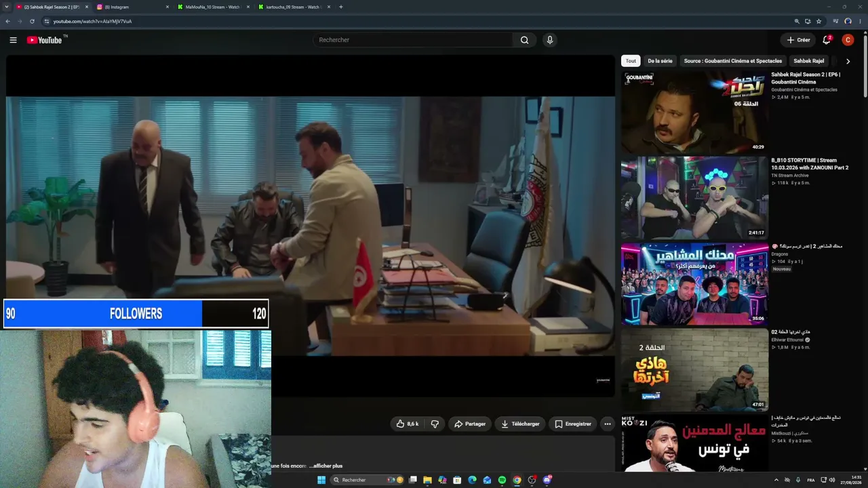This screenshot has height=488, width=868.
Task: Open the 35:06 Dragons video thumbnail
Action: click(694, 284)
